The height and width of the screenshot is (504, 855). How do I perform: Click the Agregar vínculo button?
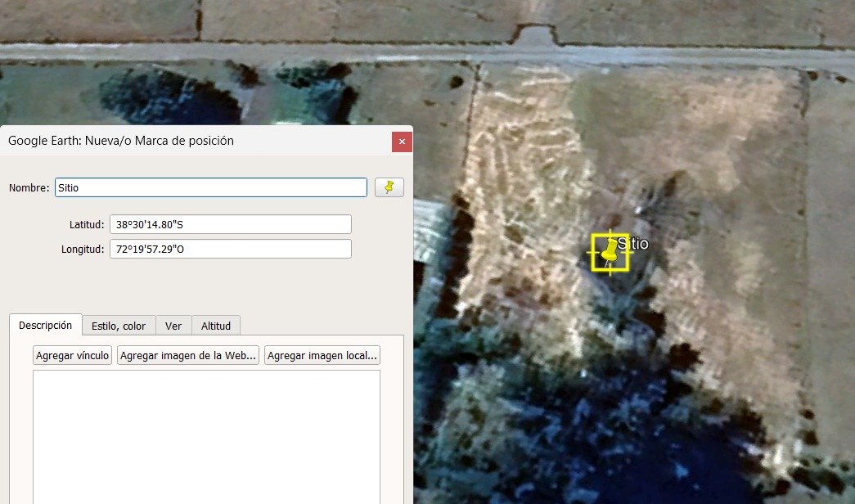pos(73,355)
